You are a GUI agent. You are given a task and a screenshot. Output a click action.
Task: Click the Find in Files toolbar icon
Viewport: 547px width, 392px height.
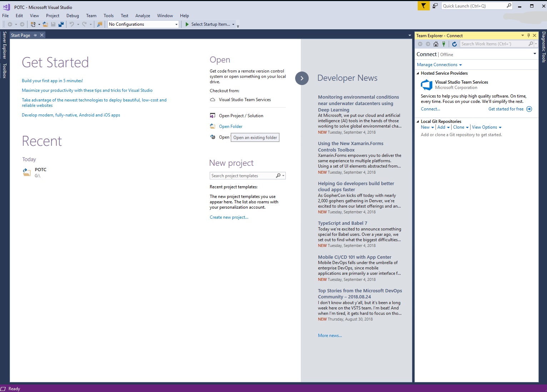100,24
